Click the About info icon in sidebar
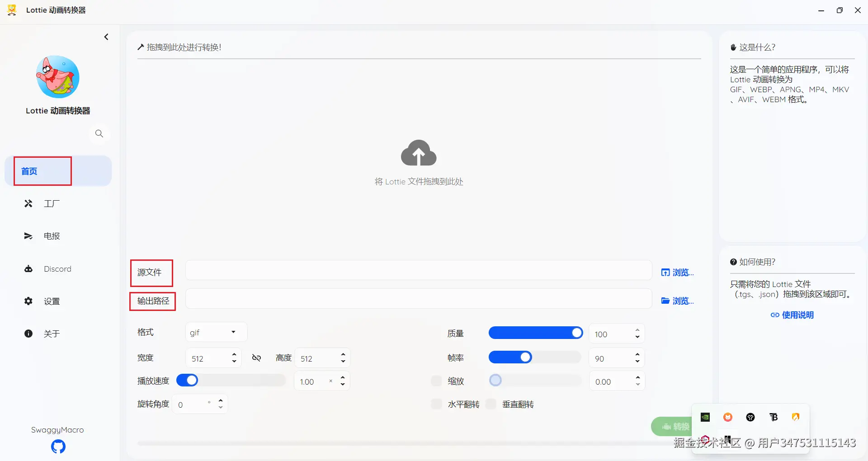This screenshot has height=461, width=868. pyautogui.click(x=28, y=334)
